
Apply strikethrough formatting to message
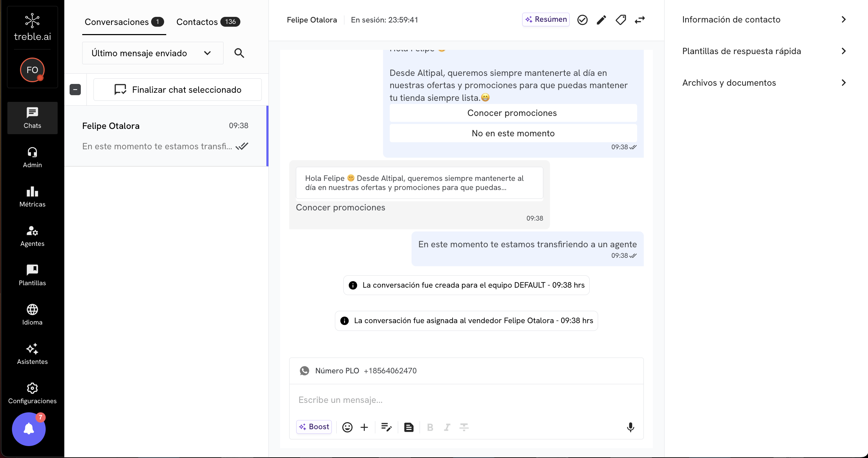pyautogui.click(x=464, y=427)
